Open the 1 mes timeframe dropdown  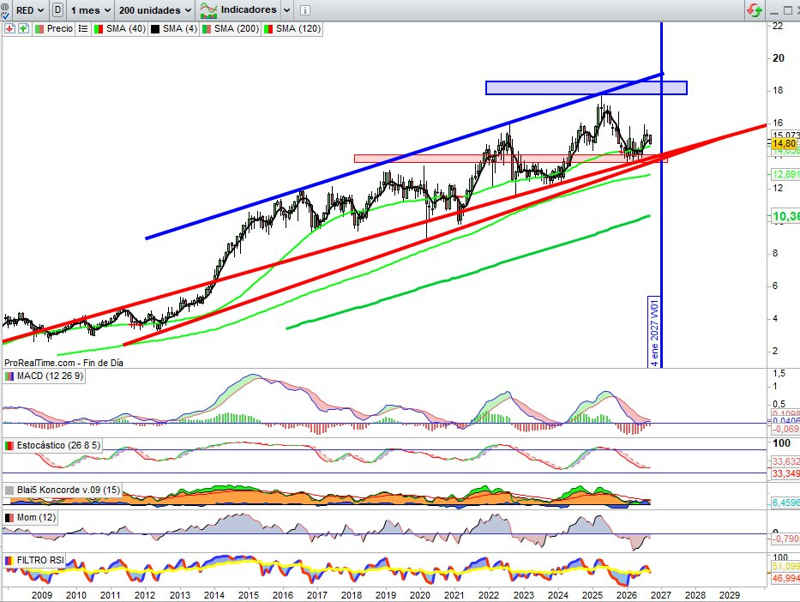90,10
